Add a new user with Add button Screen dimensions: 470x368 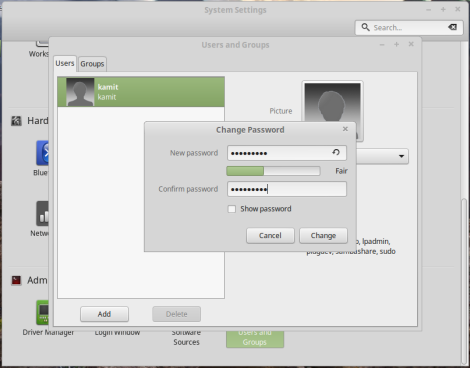[x=104, y=314]
